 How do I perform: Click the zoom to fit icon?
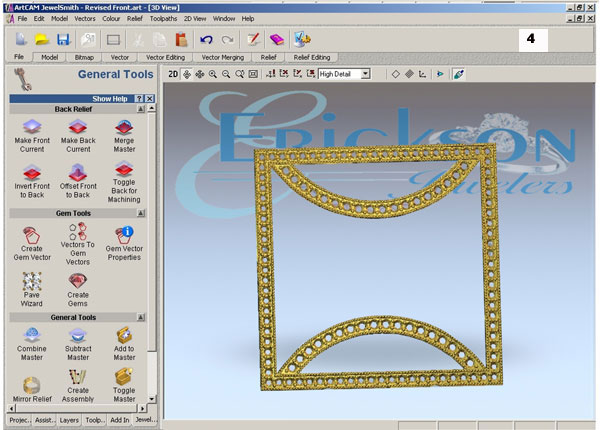coord(253,74)
